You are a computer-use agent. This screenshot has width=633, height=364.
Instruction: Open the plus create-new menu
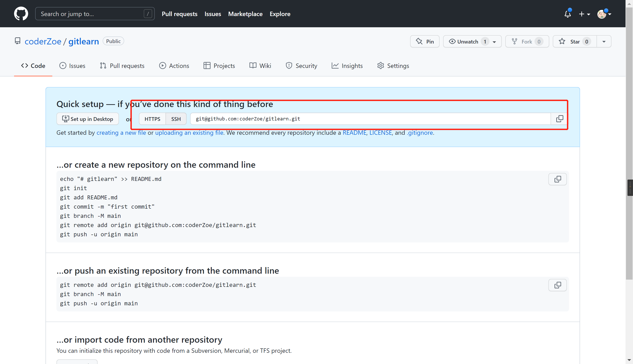tap(584, 14)
